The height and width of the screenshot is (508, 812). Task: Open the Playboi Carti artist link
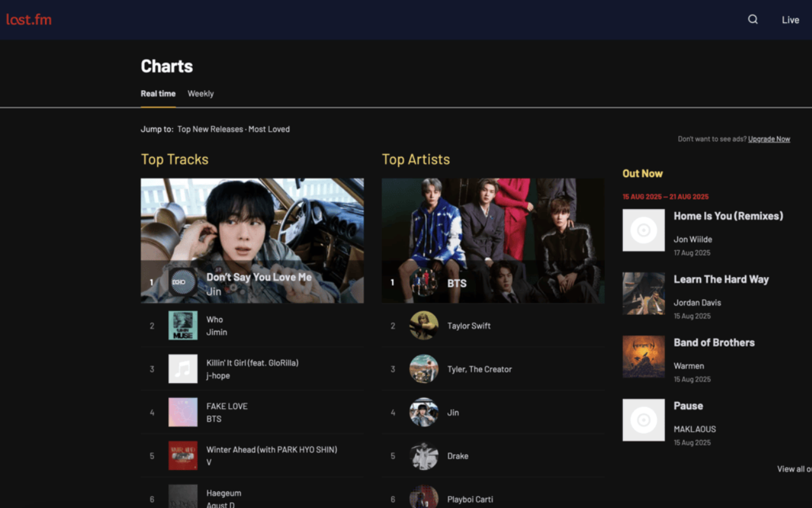(x=470, y=499)
